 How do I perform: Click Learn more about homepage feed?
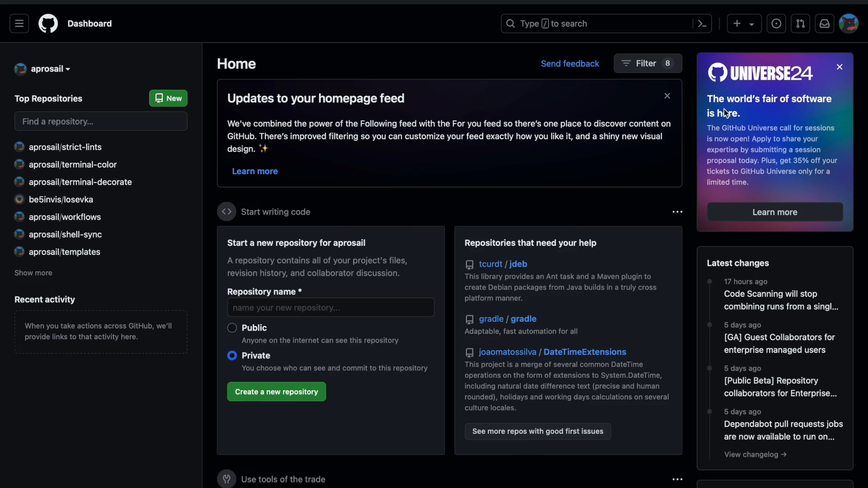pos(255,170)
